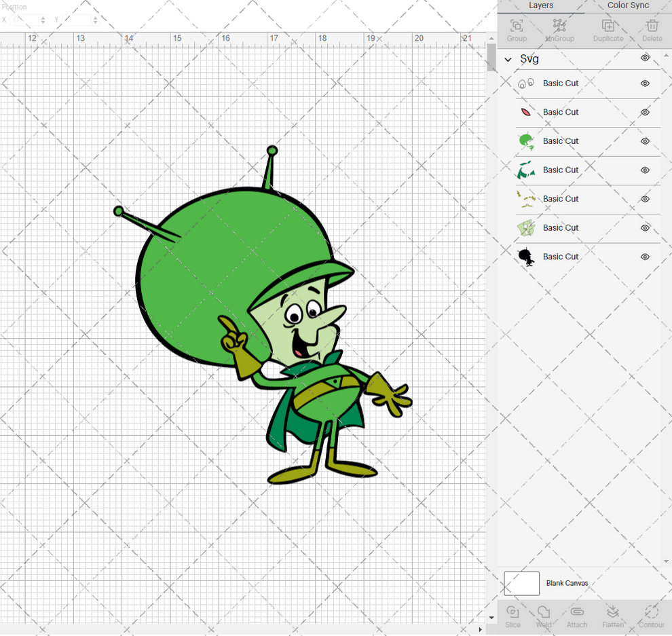Open the Contour tool
Viewport: 672px width, 636px height.
point(650,616)
